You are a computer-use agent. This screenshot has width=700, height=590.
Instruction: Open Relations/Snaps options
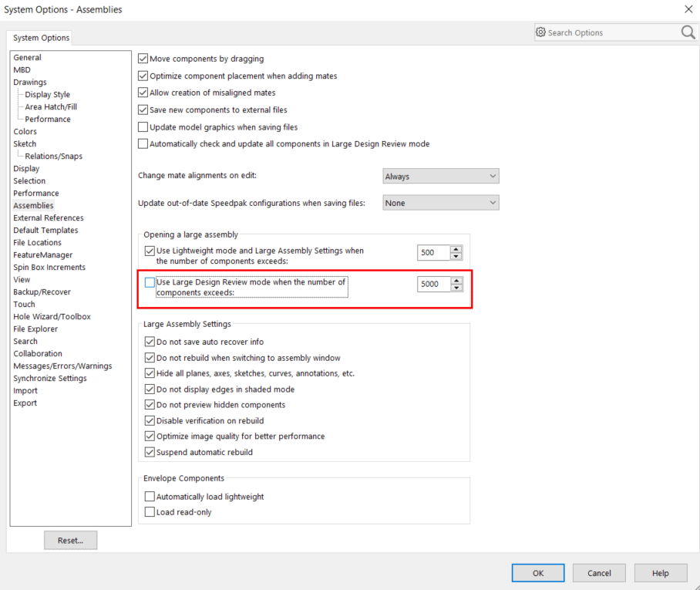[53, 157]
